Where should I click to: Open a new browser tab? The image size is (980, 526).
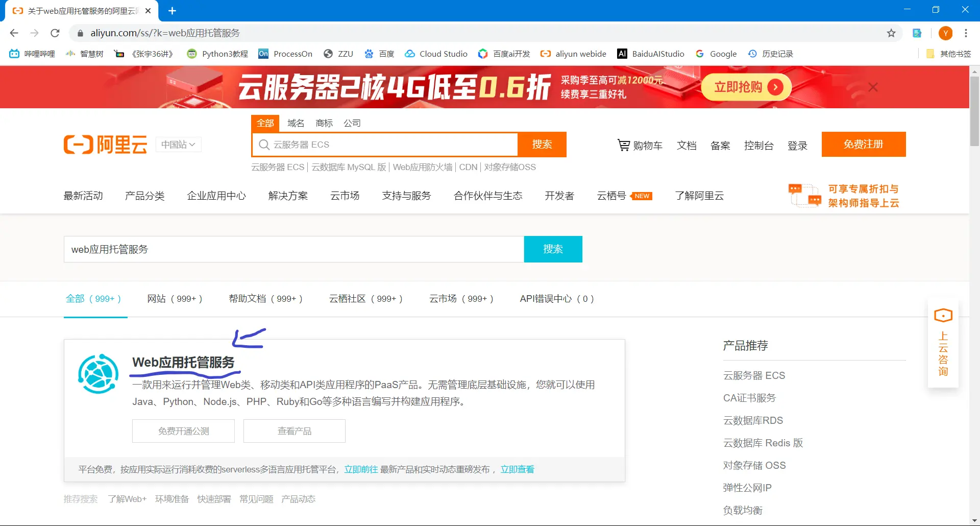point(172,11)
